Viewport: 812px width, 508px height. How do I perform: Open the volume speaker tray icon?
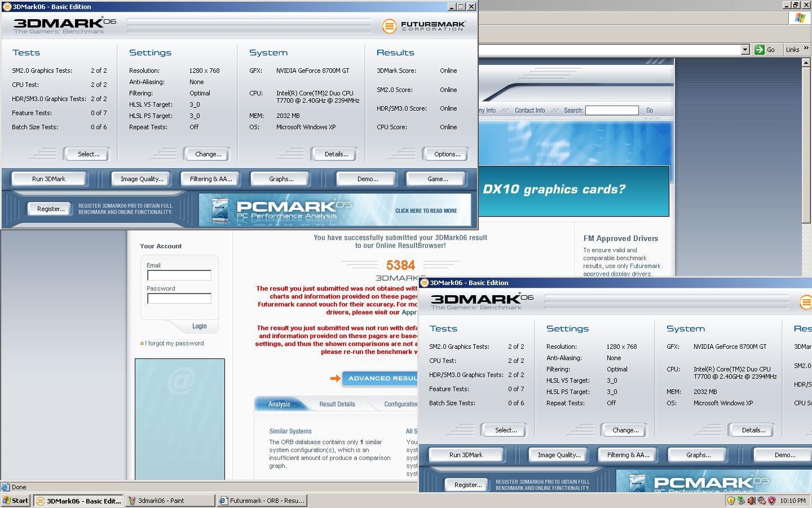752,500
